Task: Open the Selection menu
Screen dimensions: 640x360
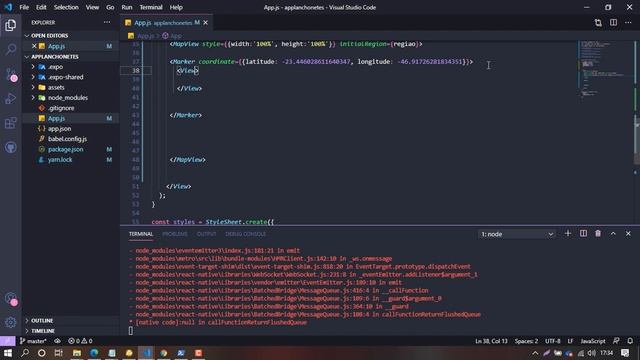Action: [x=66, y=7]
